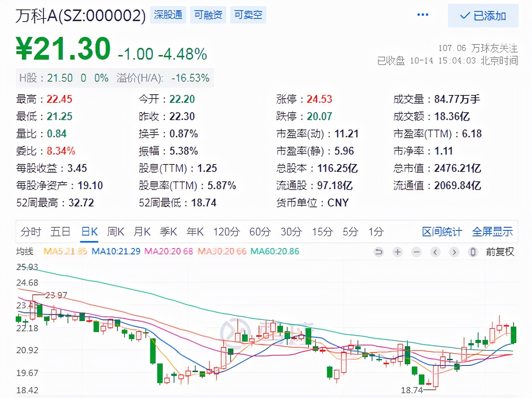
Task: Switch to the 周K weekly chart tab
Action: pyautogui.click(x=115, y=232)
